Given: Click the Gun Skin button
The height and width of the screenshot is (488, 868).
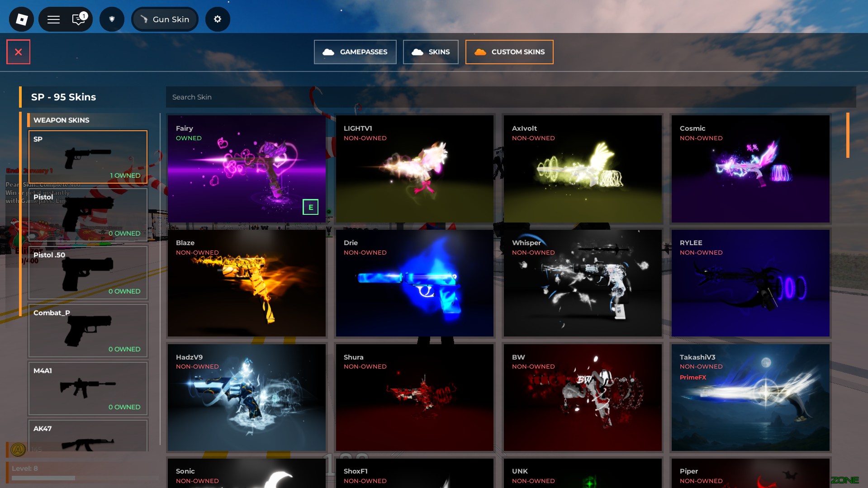Looking at the screenshot, I should coord(165,19).
